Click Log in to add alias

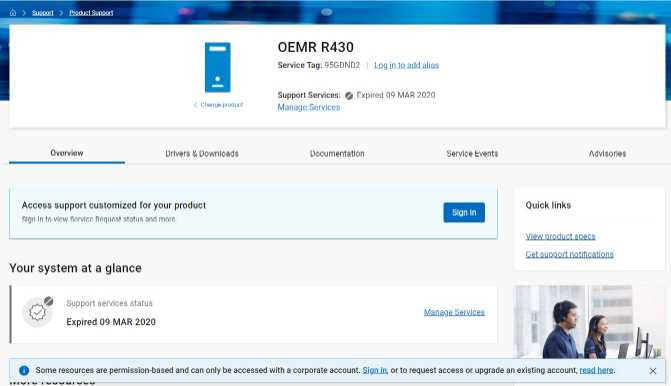[x=407, y=65]
